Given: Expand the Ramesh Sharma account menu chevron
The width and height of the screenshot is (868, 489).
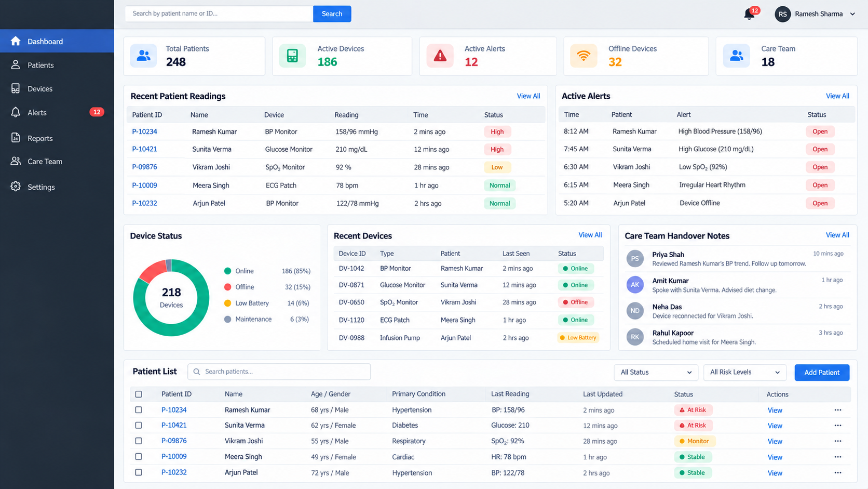Looking at the screenshot, I should 852,14.
